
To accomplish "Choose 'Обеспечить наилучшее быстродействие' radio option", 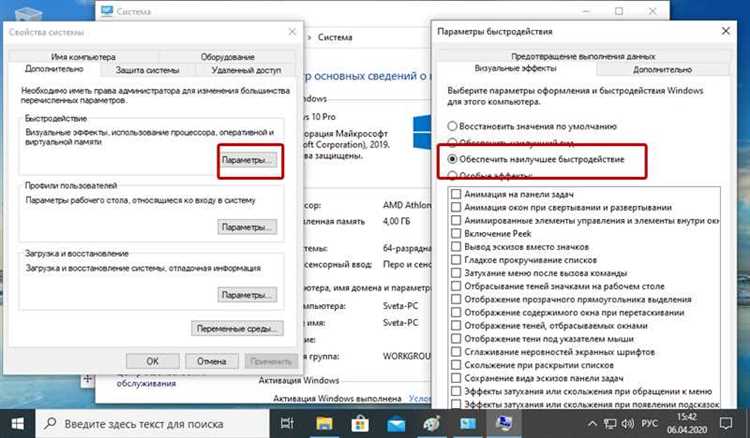I will pyautogui.click(x=453, y=159).
